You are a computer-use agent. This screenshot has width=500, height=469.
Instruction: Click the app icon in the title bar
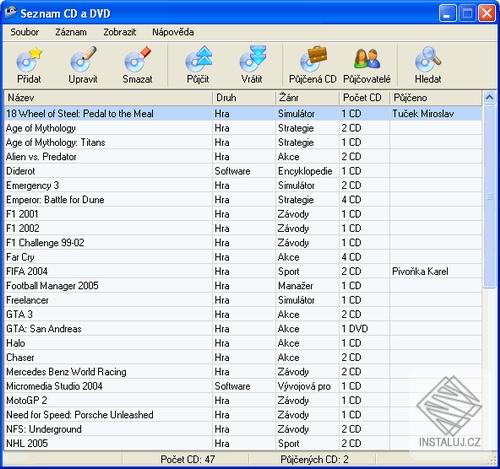(x=10, y=13)
